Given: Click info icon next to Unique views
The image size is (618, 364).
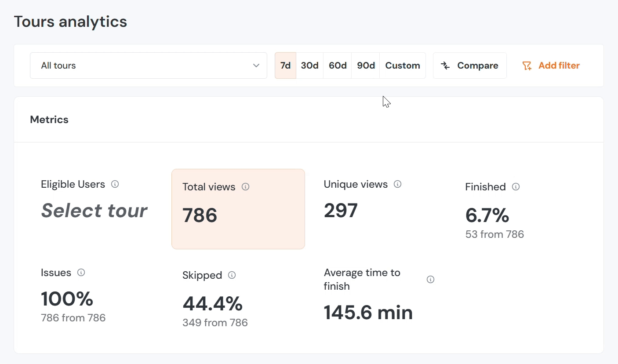Looking at the screenshot, I should (x=397, y=184).
